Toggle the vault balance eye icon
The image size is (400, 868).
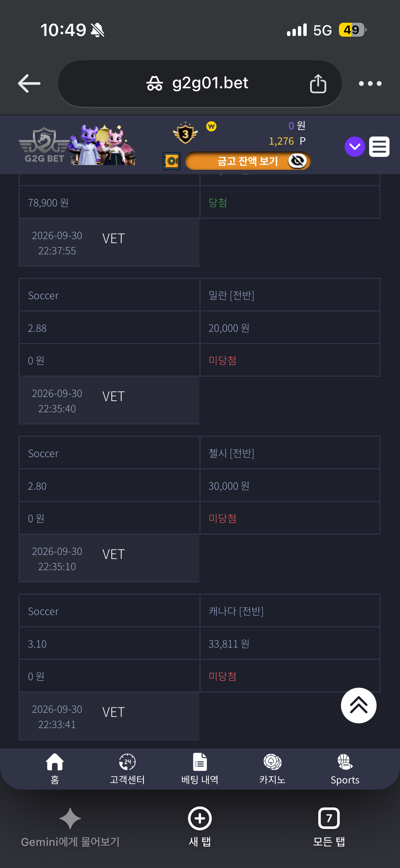(x=298, y=161)
